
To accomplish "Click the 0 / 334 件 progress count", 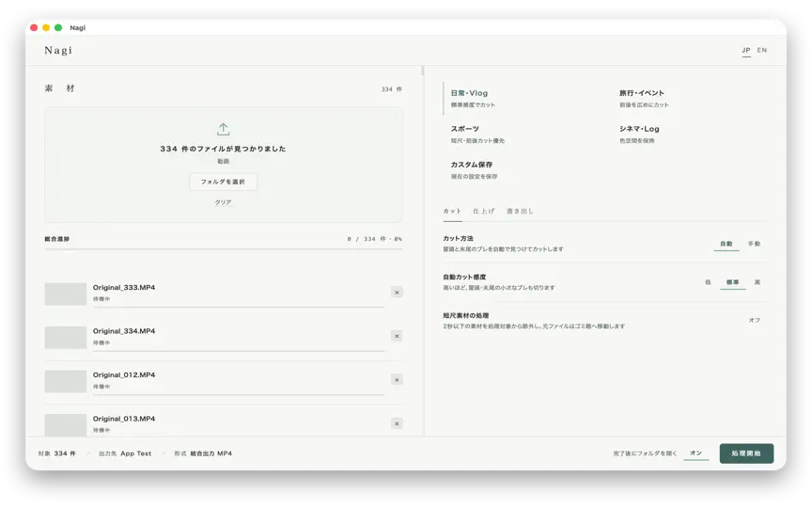I will 374,239.
